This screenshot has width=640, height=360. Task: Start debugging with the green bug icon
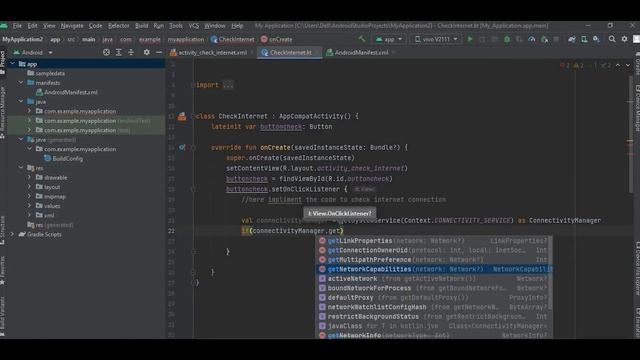tap(507, 39)
